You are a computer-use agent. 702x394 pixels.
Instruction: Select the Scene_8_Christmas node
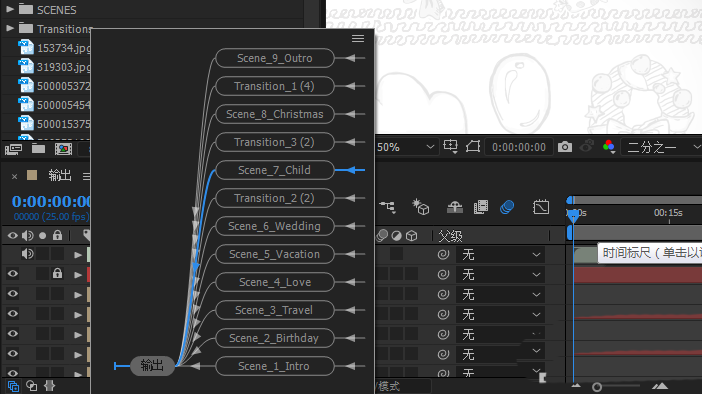coord(275,114)
